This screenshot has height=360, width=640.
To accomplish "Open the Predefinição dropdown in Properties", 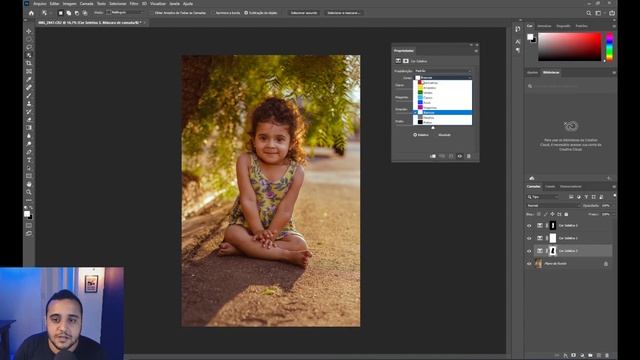I will pyautogui.click(x=443, y=71).
